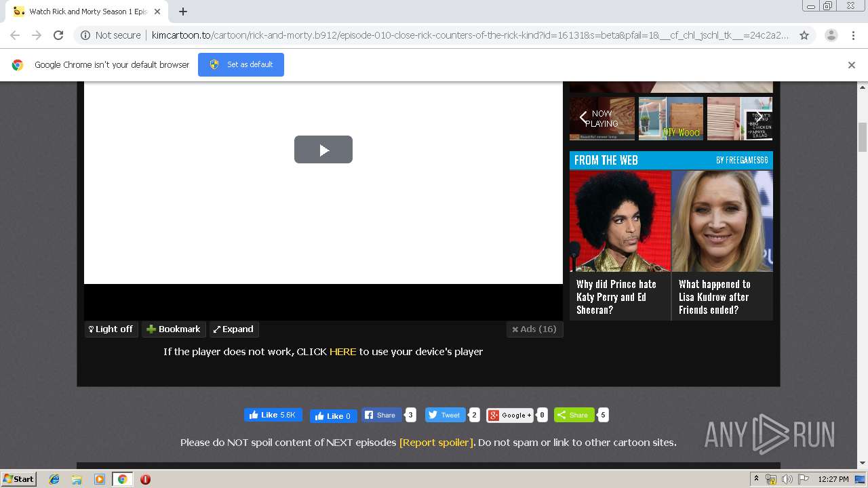Click the Facebook Like 0 button
Viewport: 868px width, 488px height.
333,416
